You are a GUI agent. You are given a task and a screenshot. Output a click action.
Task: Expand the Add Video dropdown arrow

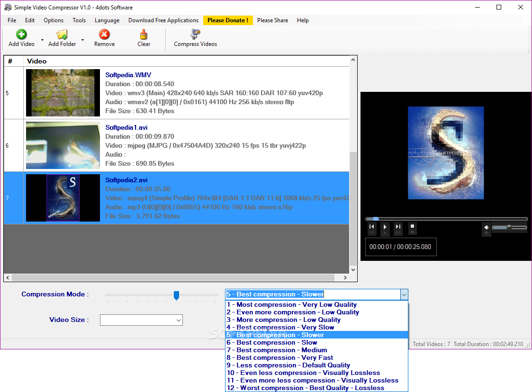[x=42, y=39]
